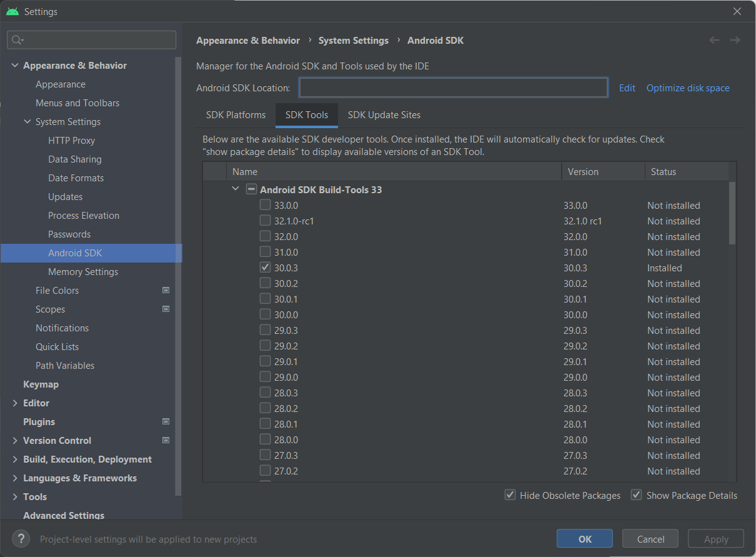This screenshot has height=557, width=756.
Task: Open the Memory Settings page
Action: pos(83,272)
